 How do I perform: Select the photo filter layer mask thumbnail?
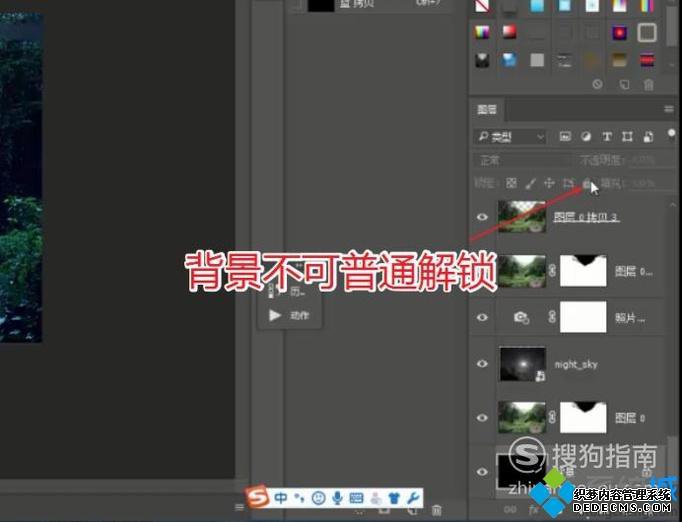pos(583,317)
